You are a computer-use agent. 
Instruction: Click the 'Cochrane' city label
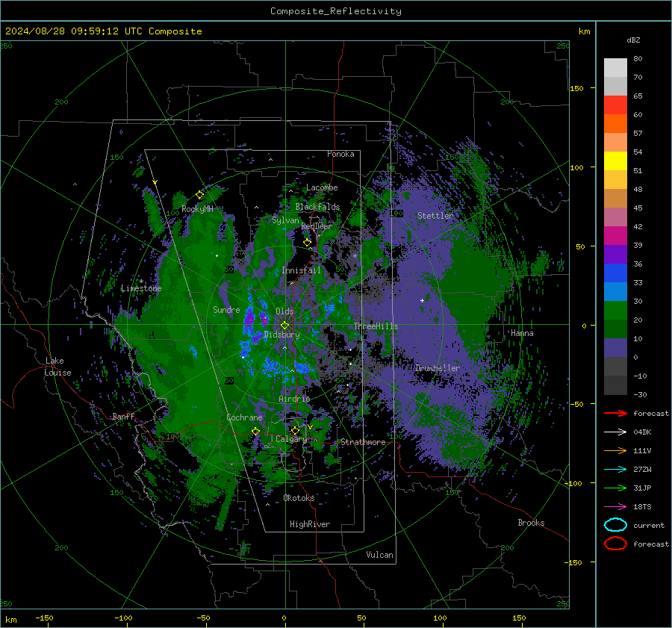[244, 417]
